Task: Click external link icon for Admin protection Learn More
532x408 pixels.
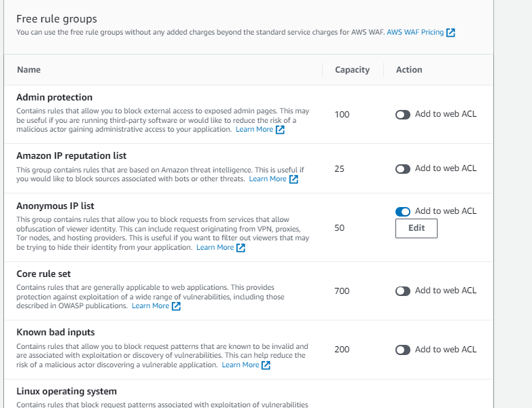Action: pos(280,130)
